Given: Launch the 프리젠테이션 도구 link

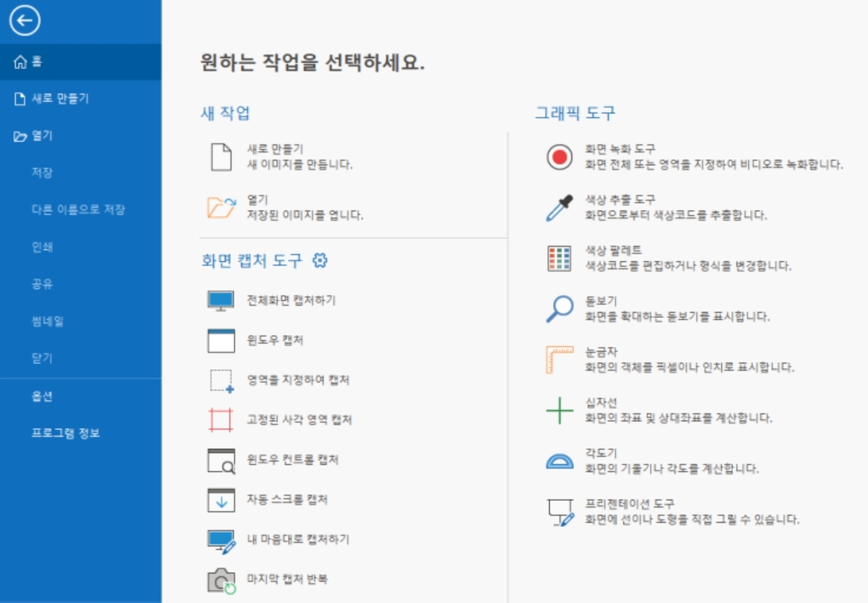Looking at the screenshot, I should pyautogui.click(x=629, y=504).
